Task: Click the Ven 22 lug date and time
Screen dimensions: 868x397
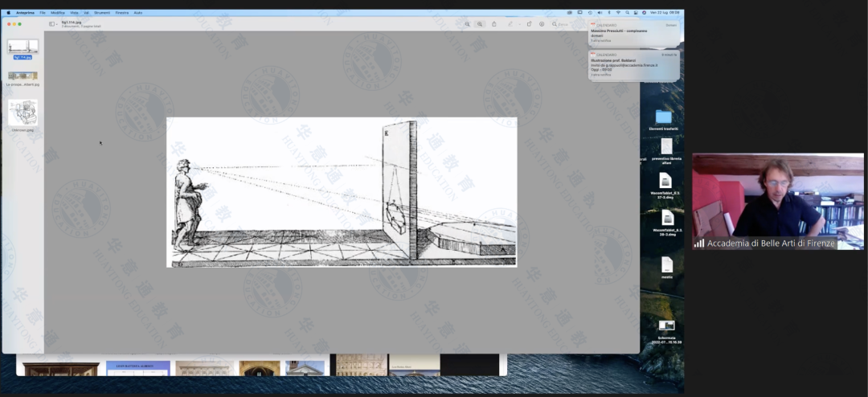Action: click(x=665, y=12)
